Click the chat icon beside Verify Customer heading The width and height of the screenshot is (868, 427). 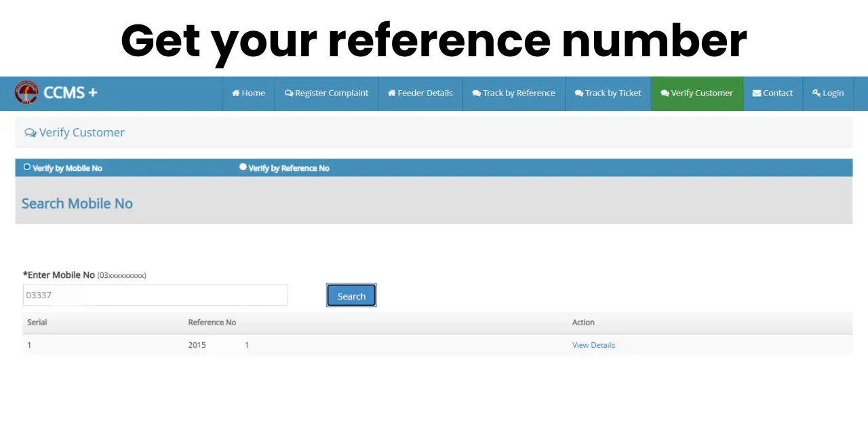31,133
